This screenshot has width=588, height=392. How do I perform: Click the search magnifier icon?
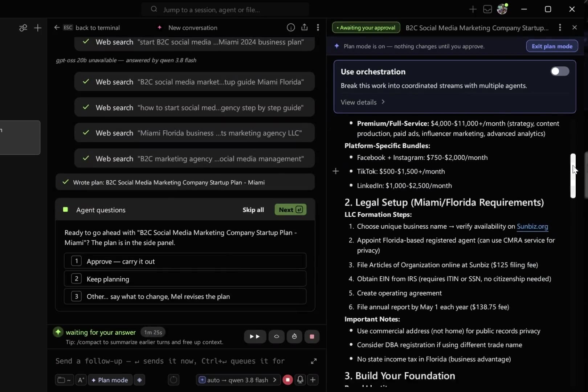click(x=154, y=9)
